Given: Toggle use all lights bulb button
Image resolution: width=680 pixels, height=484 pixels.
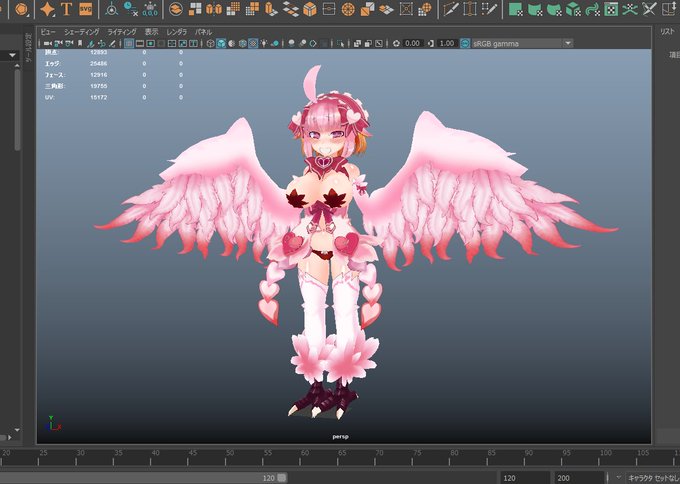Looking at the screenshot, I should click(264, 43).
